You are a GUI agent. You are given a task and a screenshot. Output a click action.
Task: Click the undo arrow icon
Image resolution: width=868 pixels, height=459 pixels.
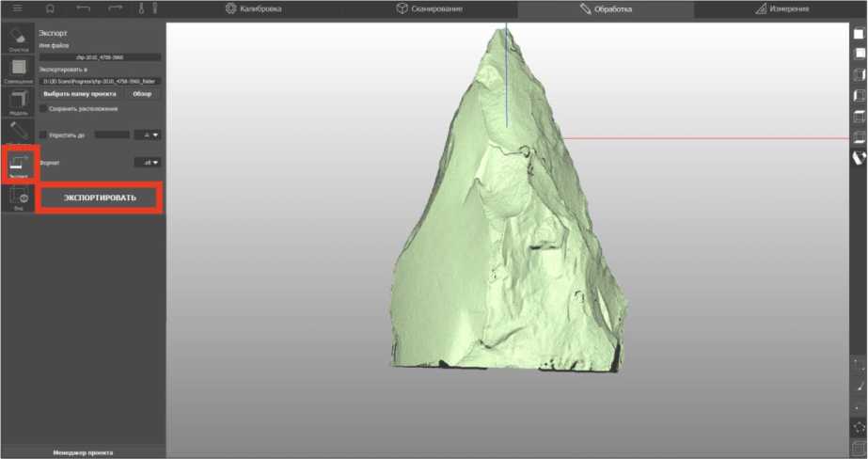coord(83,8)
